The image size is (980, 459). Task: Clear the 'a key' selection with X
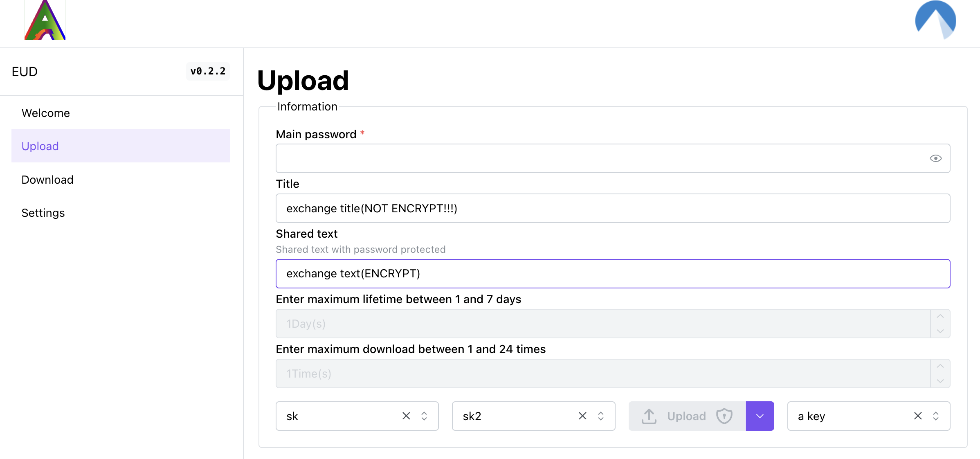point(918,416)
